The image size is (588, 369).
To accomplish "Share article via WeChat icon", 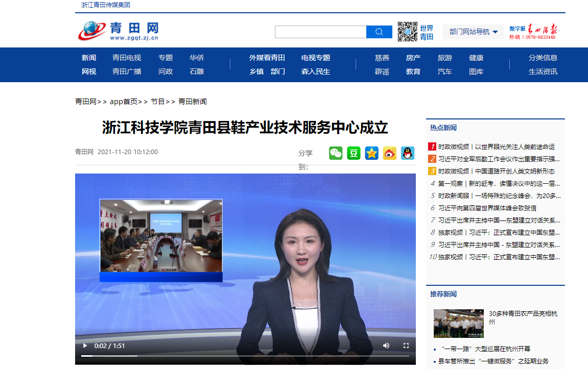I will point(336,153).
